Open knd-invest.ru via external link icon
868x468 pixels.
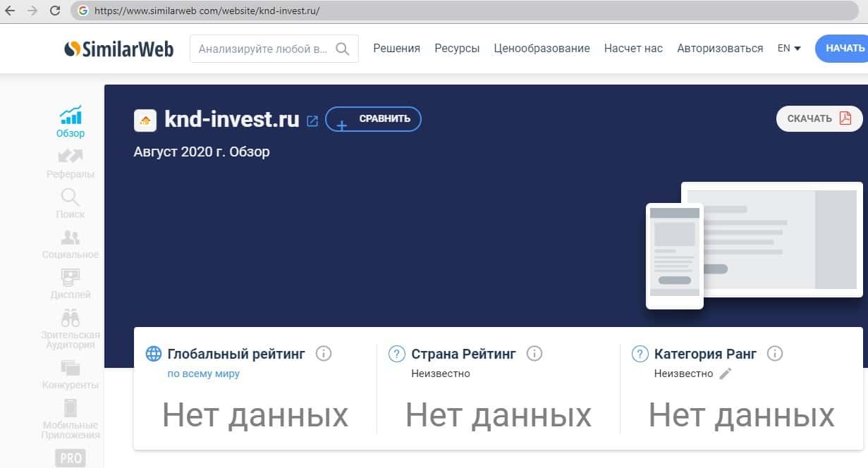coord(312,121)
